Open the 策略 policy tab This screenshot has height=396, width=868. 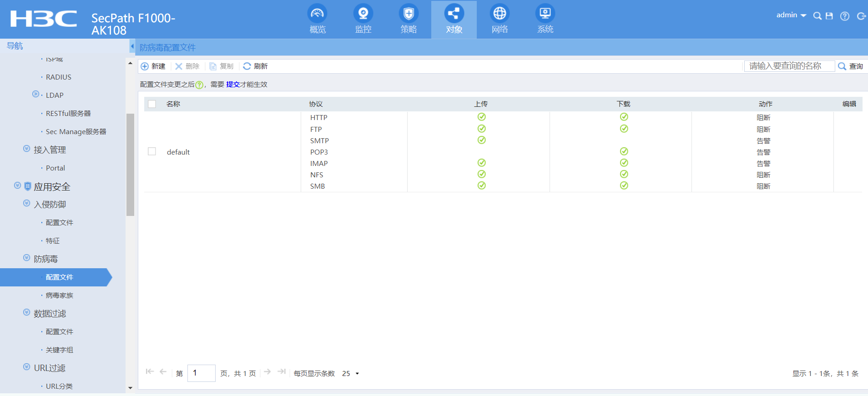pos(409,20)
